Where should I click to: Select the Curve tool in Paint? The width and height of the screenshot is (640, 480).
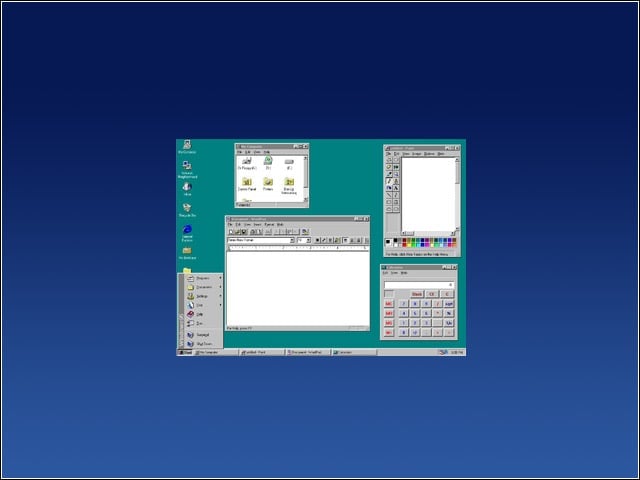(x=396, y=195)
